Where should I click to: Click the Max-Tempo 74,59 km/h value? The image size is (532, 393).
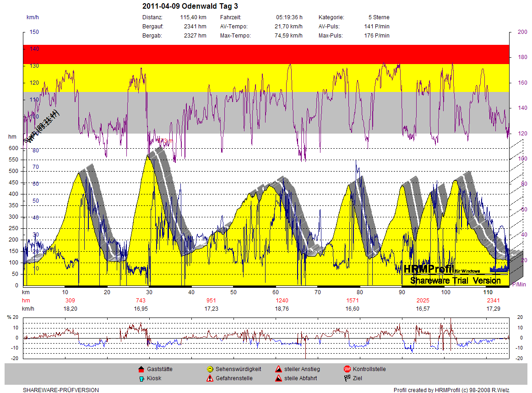pos(288,36)
